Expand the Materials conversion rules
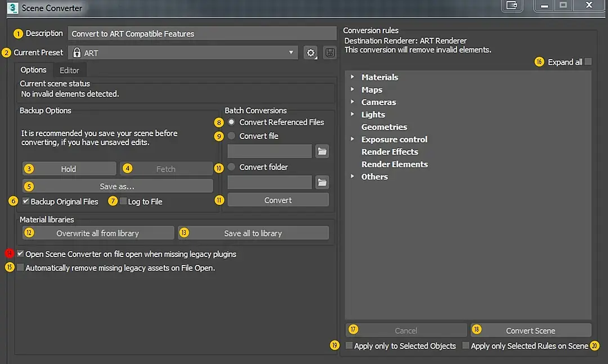The width and height of the screenshot is (608, 364). (352, 77)
